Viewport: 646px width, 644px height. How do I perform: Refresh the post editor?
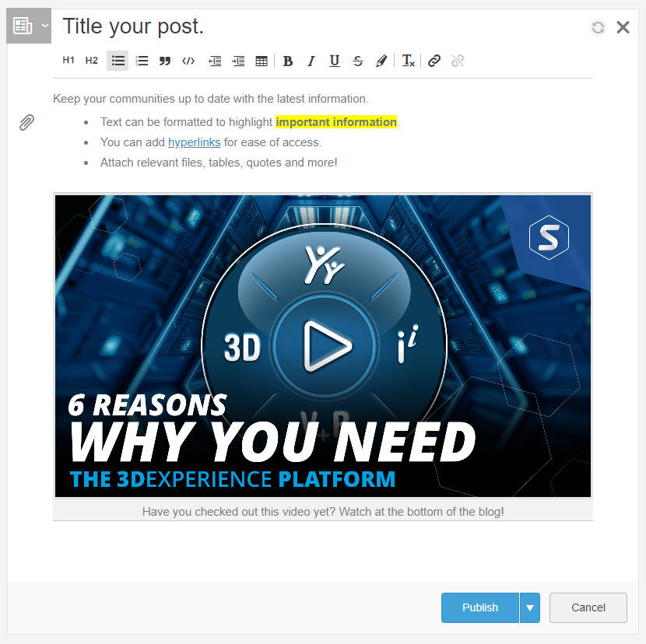(598, 26)
